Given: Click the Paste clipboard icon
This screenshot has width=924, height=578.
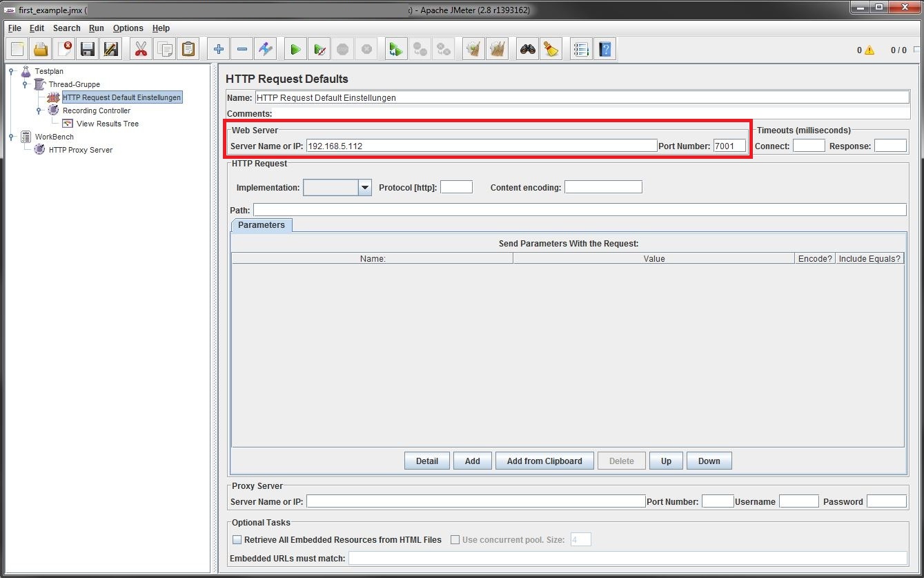Looking at the screenshot, I should tap(188, 49).
